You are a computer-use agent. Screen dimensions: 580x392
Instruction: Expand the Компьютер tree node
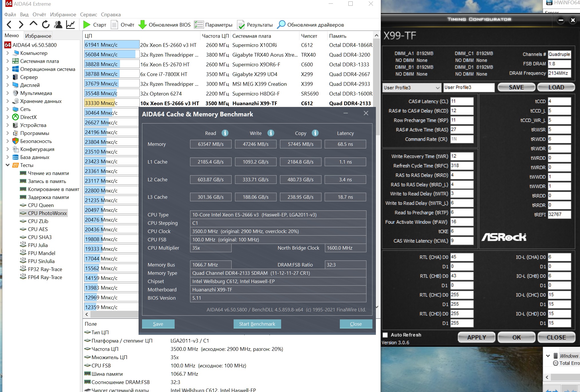click(8, 53)
